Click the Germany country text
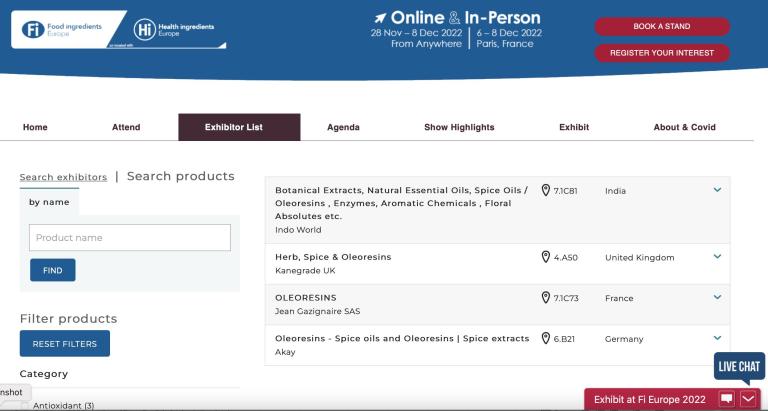Viewport: 768px width, 411px height. coord(624,339)
